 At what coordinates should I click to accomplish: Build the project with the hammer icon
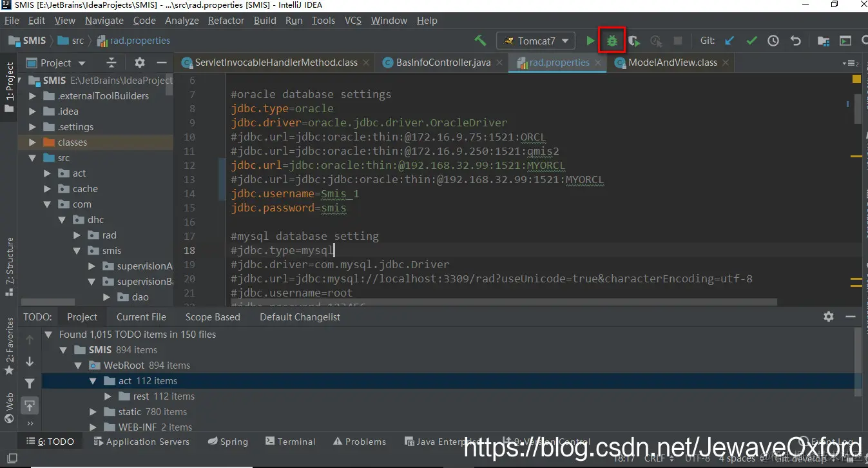tap(480, 41)
